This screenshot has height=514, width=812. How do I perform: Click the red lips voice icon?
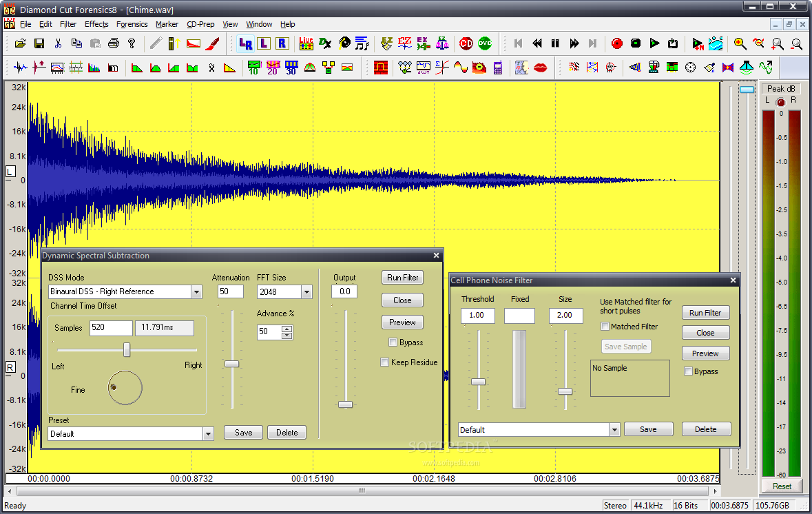point(540,68)
